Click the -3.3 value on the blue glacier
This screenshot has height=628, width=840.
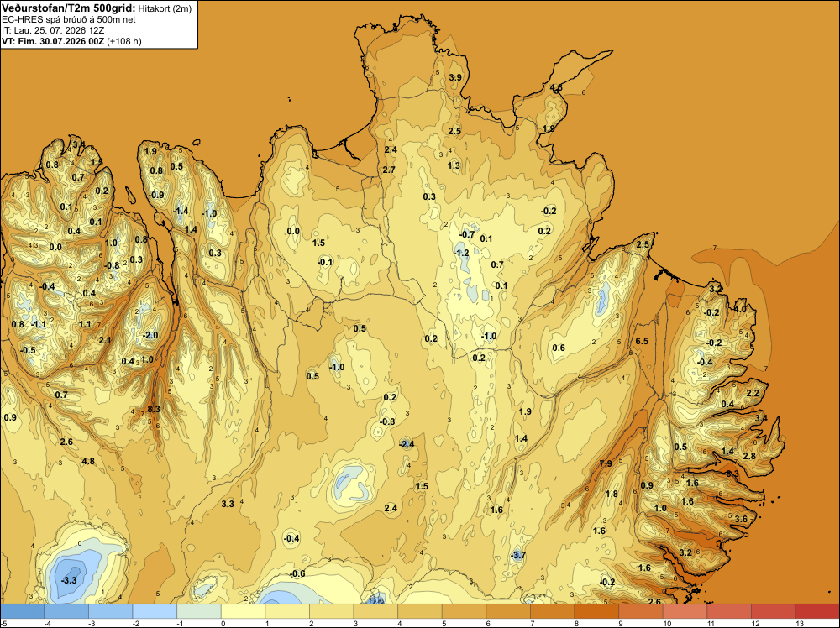coord(70,580)
